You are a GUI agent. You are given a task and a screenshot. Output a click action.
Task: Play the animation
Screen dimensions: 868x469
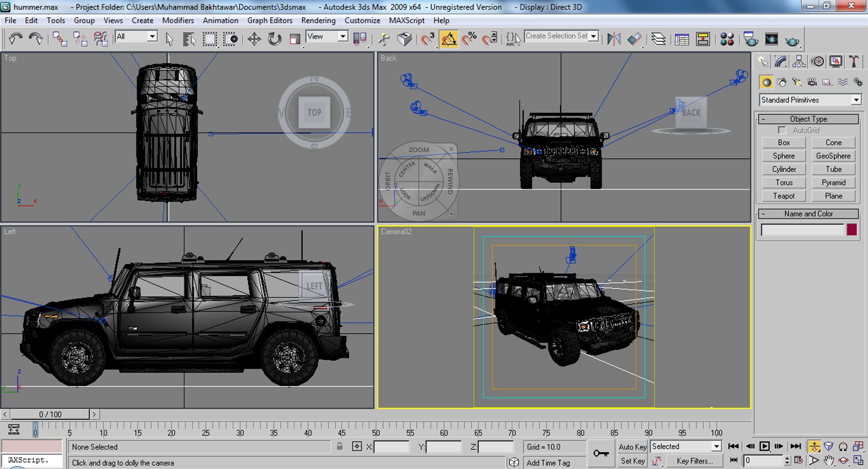coord(764,446)
